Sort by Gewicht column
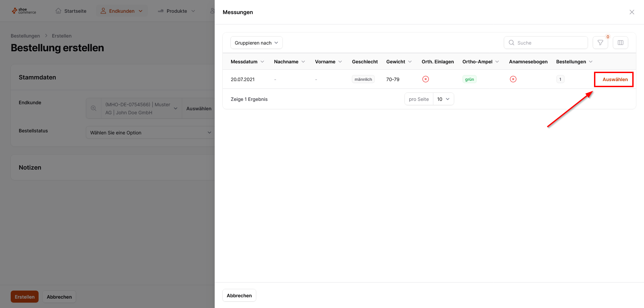The height and width of the screenshot is (308, 644). point(399,62)
